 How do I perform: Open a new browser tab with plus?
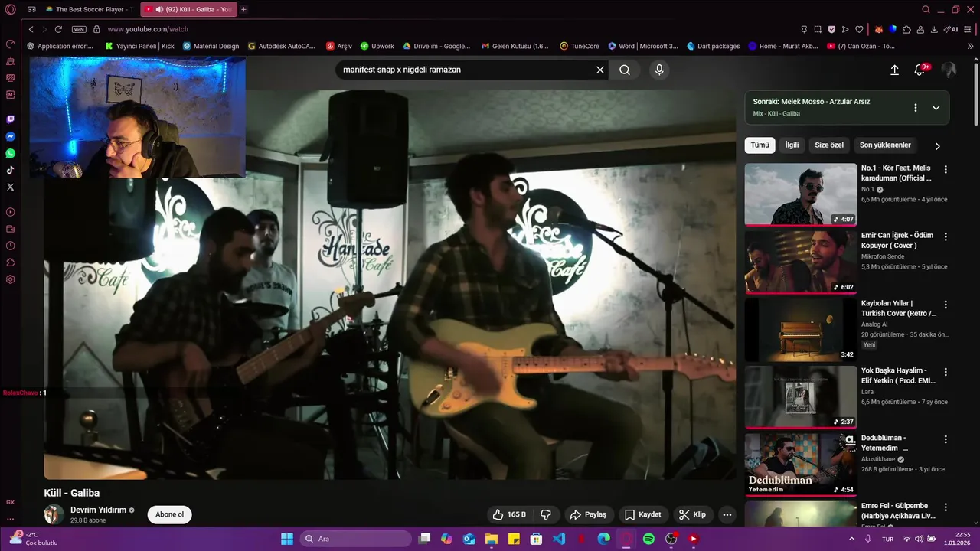click(x=243, y=9)
